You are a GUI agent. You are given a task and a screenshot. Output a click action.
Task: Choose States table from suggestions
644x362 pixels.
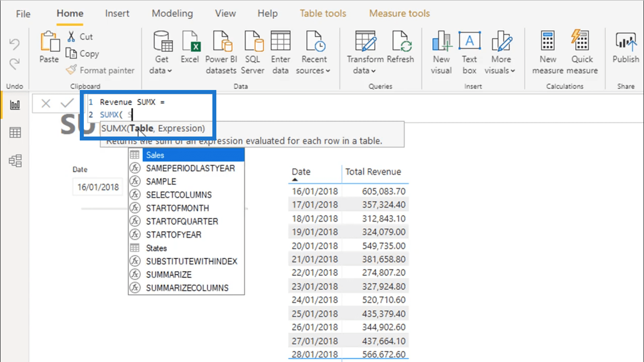pyautogui.click(x=186, y=248)
